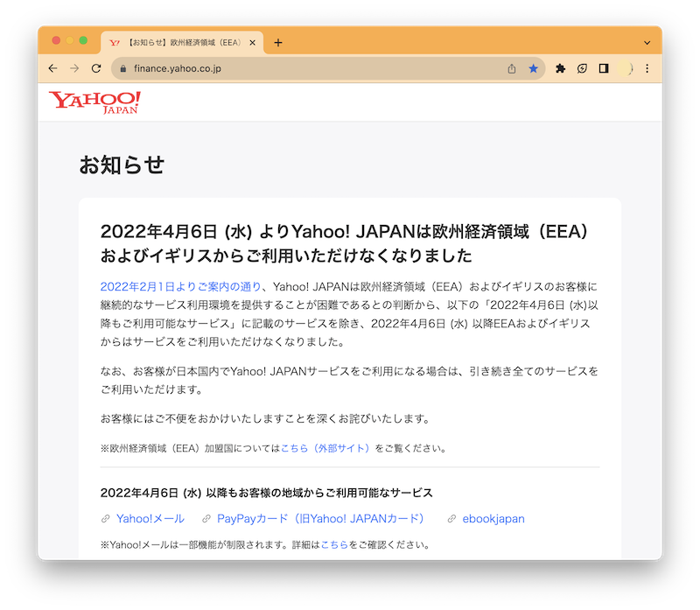Open the こちら（外部サイト）EEA countries link
Screen dimensions: 700x610
coord(325,448)
